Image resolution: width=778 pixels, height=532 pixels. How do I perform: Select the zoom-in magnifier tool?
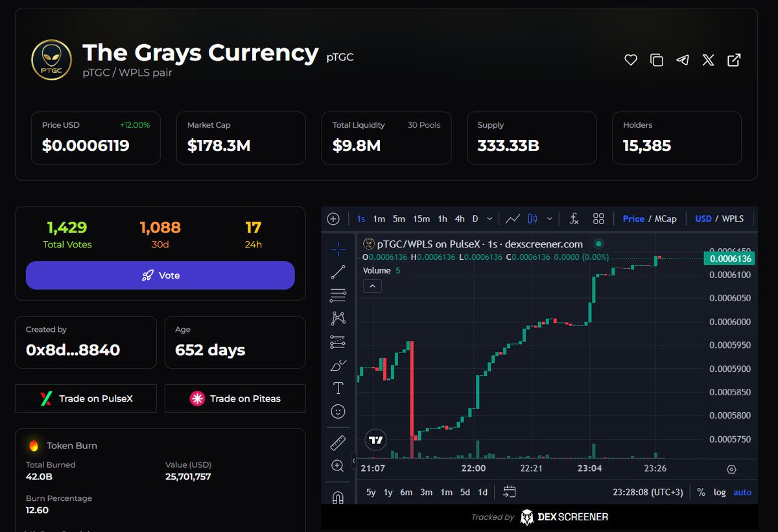point(338,466)
